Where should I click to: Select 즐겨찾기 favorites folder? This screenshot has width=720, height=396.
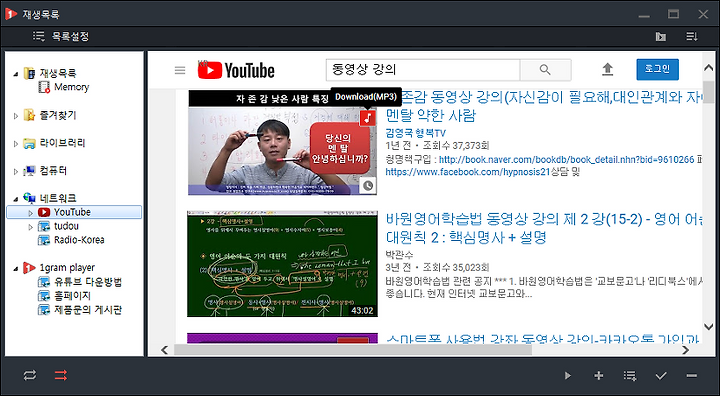coord(50,115)
